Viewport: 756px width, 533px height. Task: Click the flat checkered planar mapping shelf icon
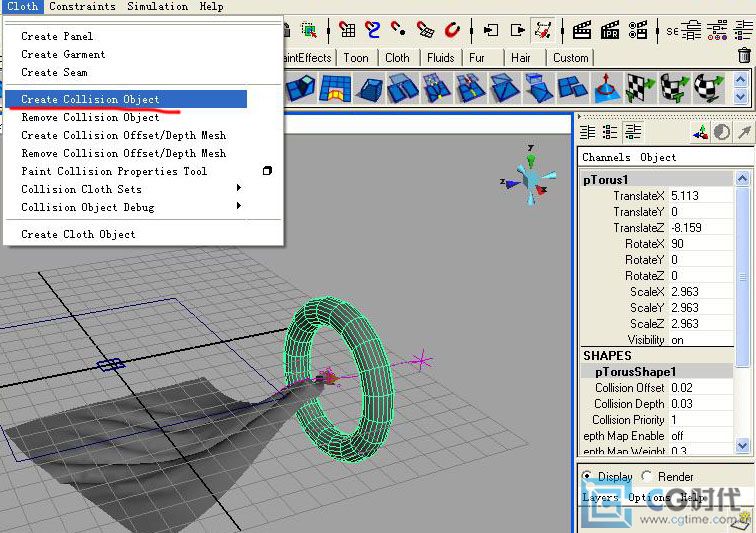coord(640,88)
